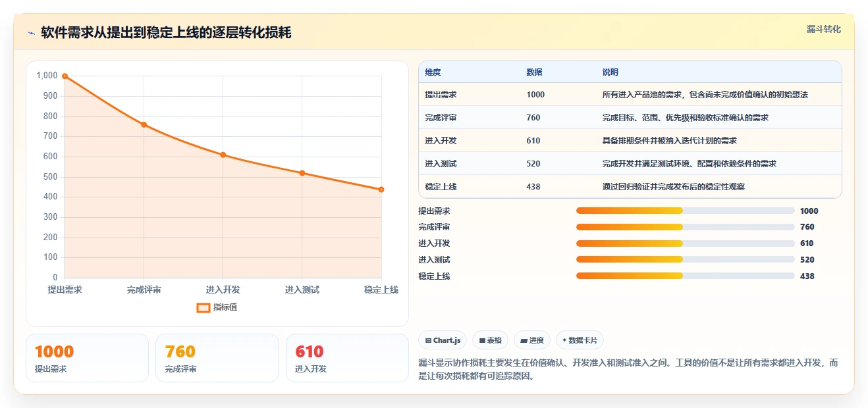Click the 进入开发 data point on chart

click(x=223, y=155)
